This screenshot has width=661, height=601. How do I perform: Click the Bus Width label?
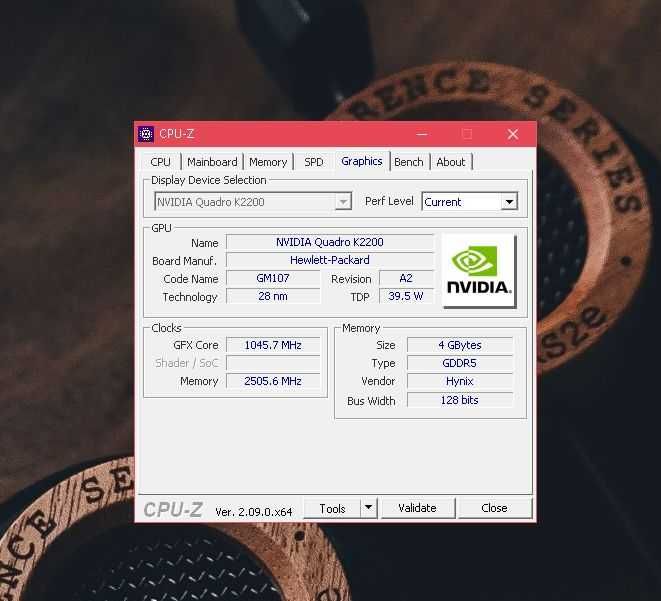coord(371,401)
